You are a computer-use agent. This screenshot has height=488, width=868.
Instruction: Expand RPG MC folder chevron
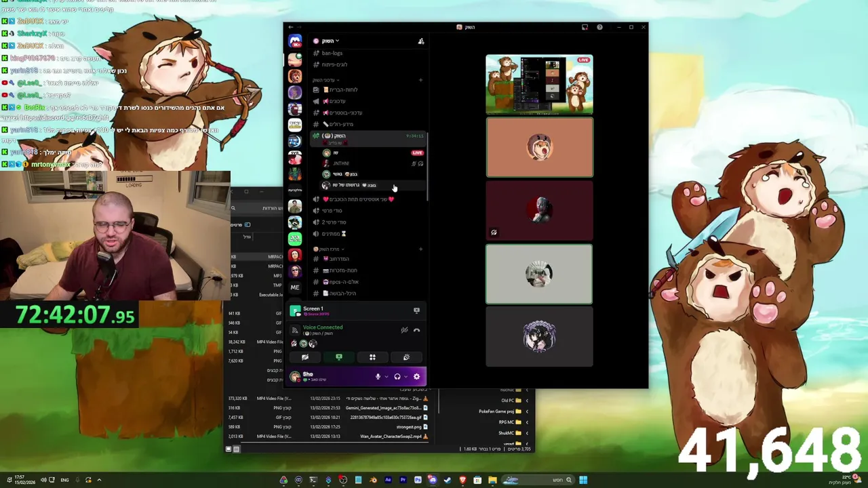527,422
